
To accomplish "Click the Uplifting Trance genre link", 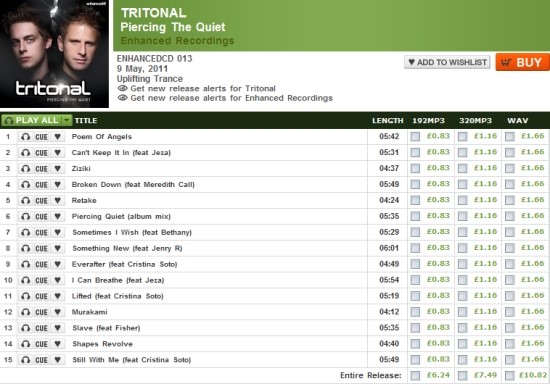I will coord(150,79).
